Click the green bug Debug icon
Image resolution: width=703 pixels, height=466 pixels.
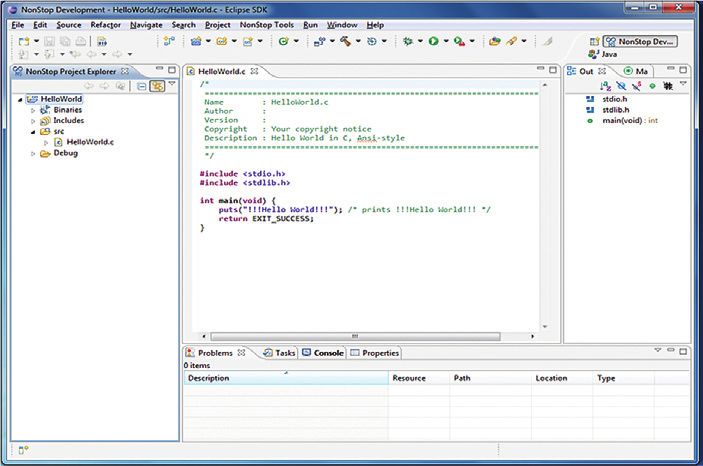pos(408,41)
